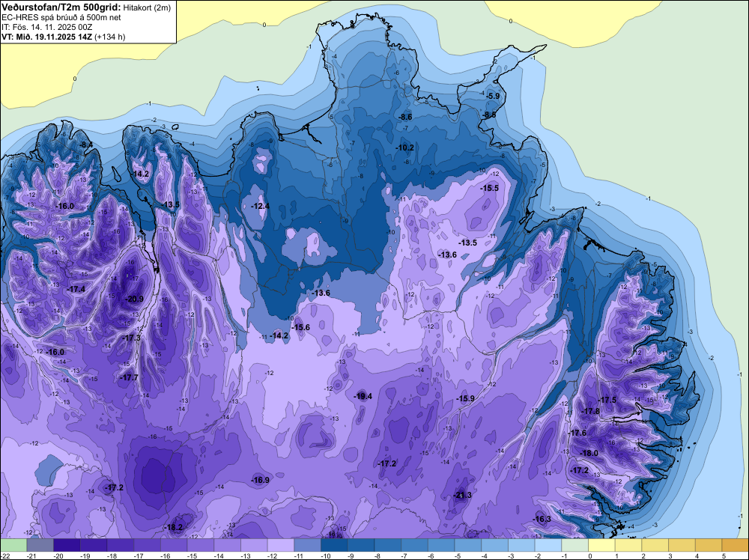Click the -8.4 temperature value

pos(86,144)
